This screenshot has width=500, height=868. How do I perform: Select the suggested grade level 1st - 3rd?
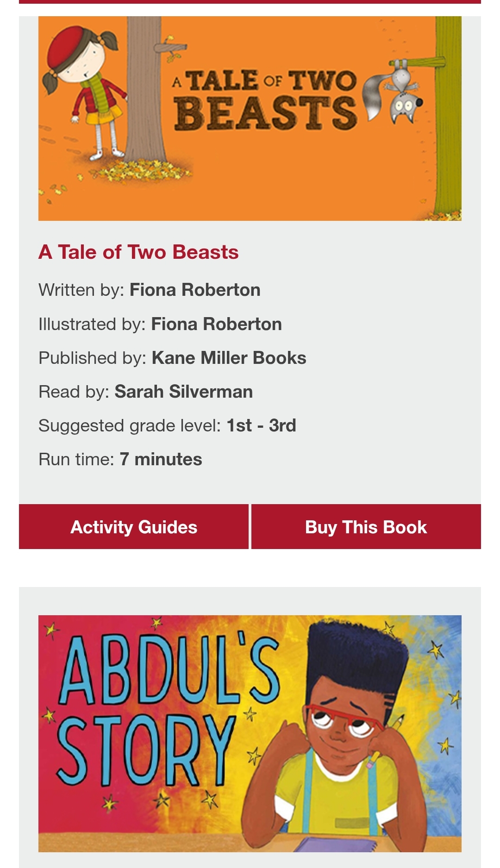coord(261,426)
